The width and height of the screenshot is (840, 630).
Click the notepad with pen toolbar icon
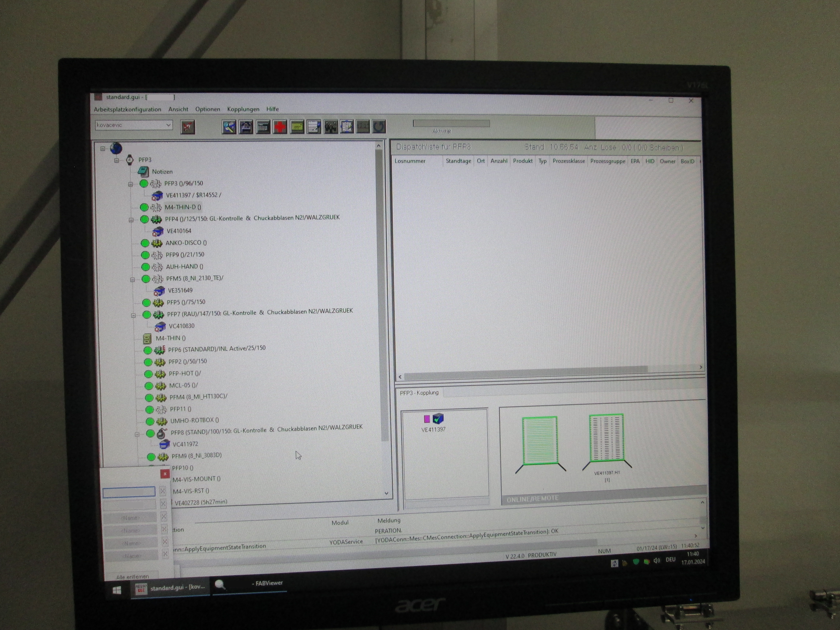point(314,127)
